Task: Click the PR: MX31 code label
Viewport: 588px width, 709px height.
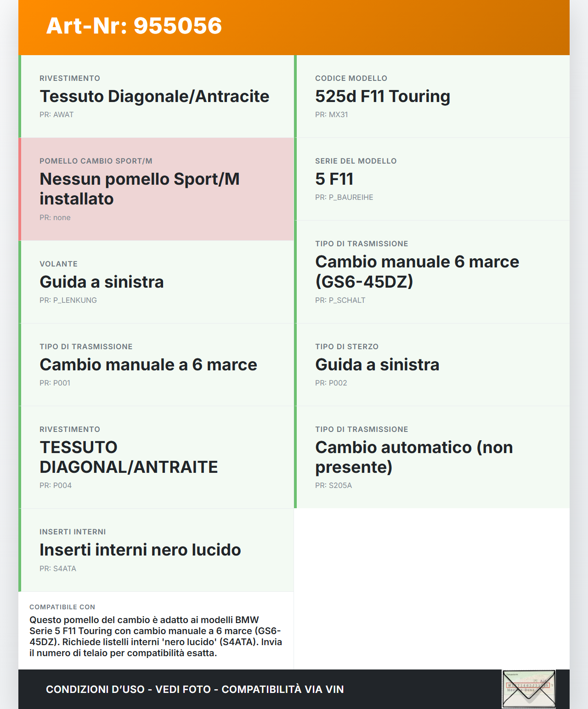Action: 331,115
